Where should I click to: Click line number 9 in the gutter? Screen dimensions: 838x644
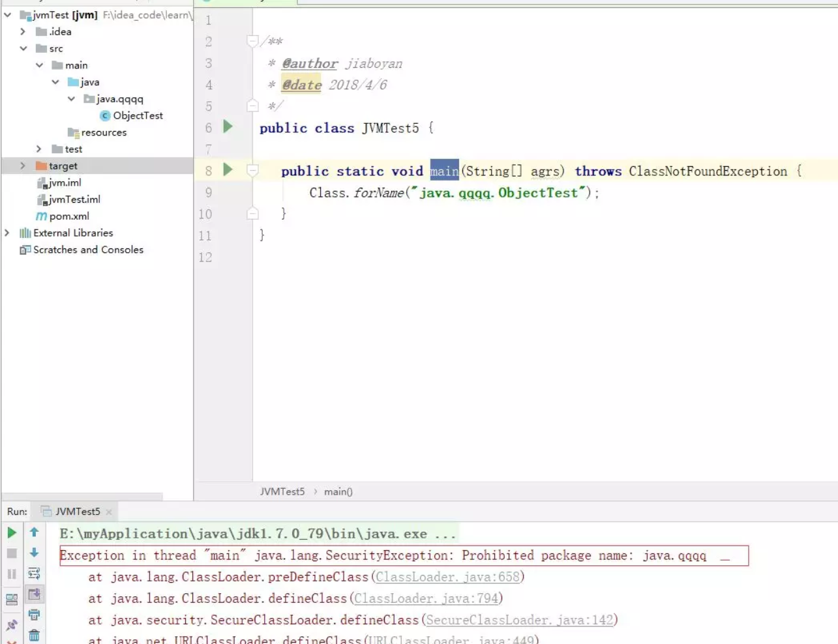(209, 192)
